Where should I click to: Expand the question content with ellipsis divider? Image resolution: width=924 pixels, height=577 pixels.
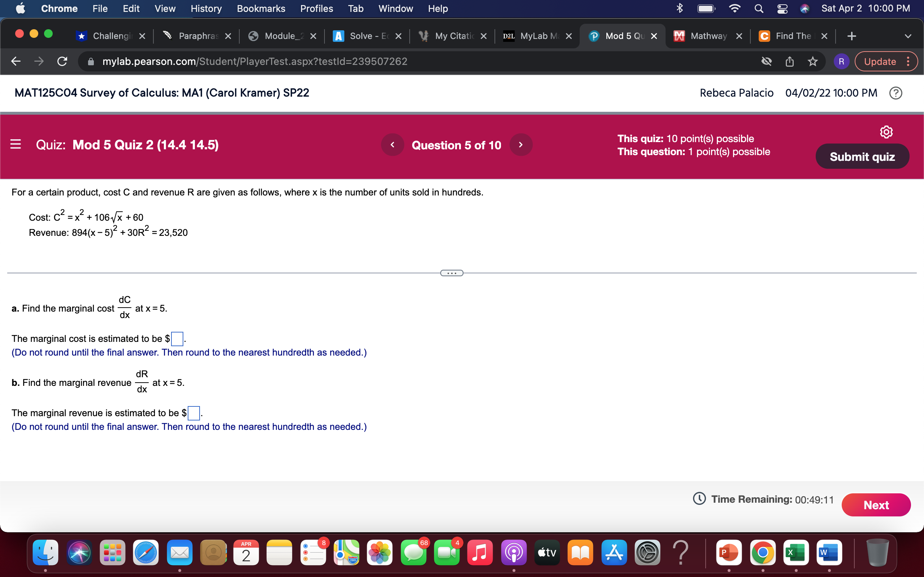click(452, 273)
